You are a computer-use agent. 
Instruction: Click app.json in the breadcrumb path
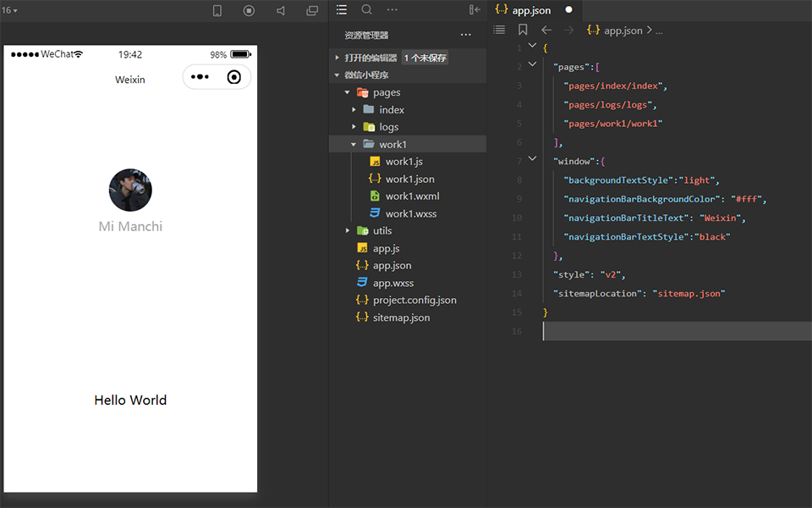pos(623,30)
